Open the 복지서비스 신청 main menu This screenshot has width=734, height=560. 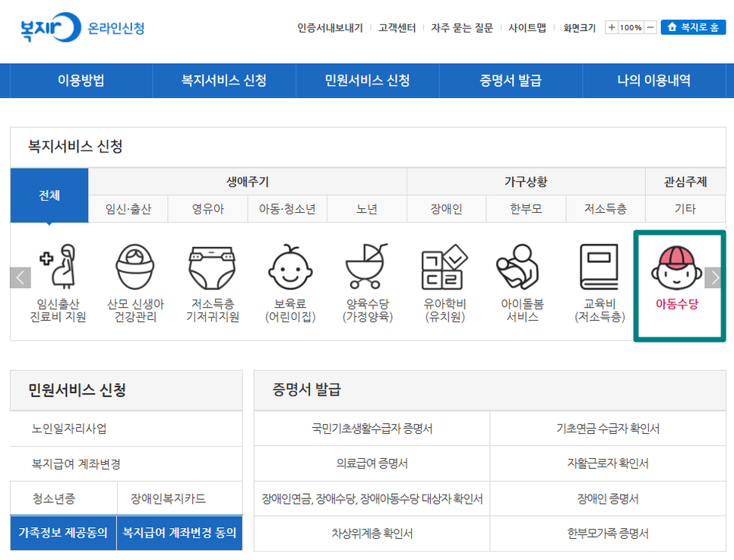224,80
